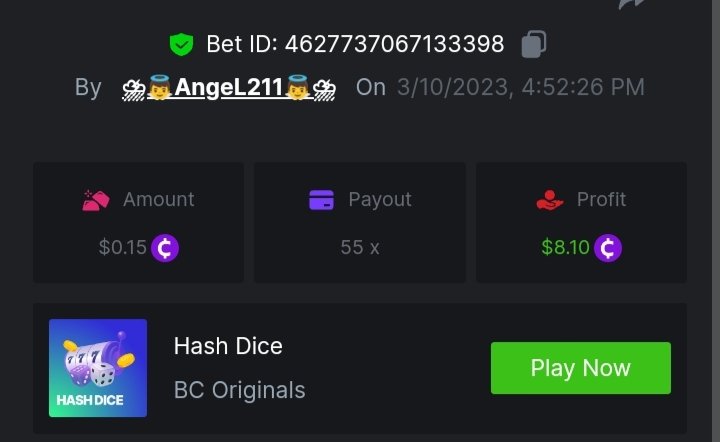Click the bet timestamp 3/10/2023, 4:52:26 PM

click(520, 88)
